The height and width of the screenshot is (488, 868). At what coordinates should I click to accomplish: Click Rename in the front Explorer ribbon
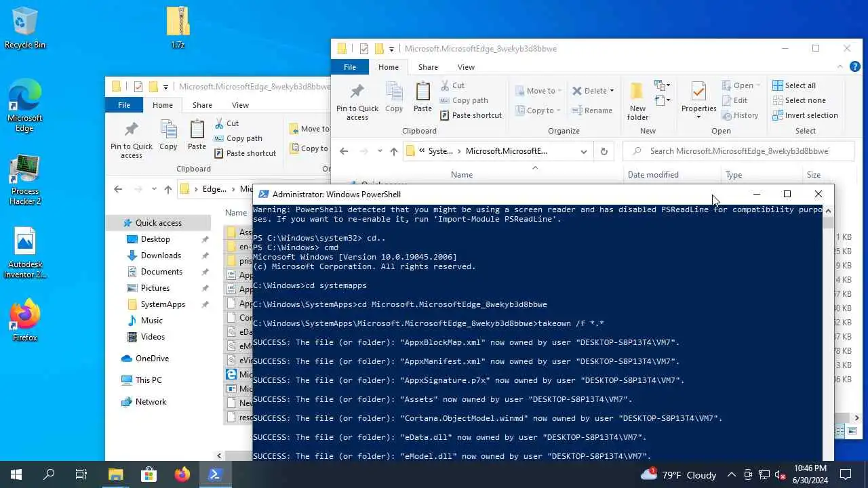coord(592,110)
